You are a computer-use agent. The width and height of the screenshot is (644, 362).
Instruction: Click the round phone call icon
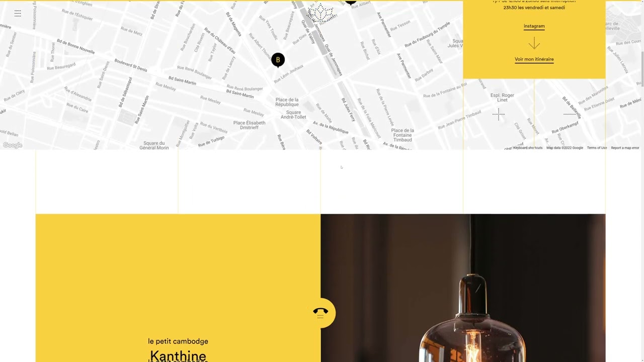click(x=320, y=312)
